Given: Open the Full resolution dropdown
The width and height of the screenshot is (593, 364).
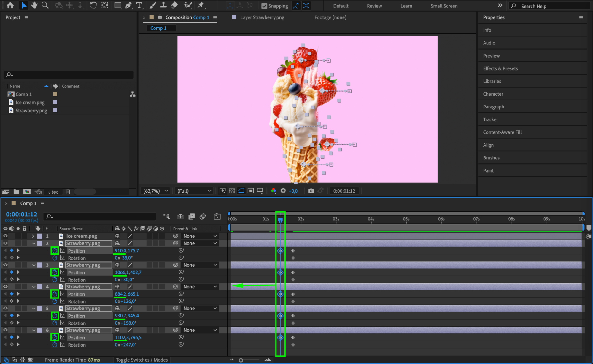Looking at the screenshot, I should click(x=194, y=191).
